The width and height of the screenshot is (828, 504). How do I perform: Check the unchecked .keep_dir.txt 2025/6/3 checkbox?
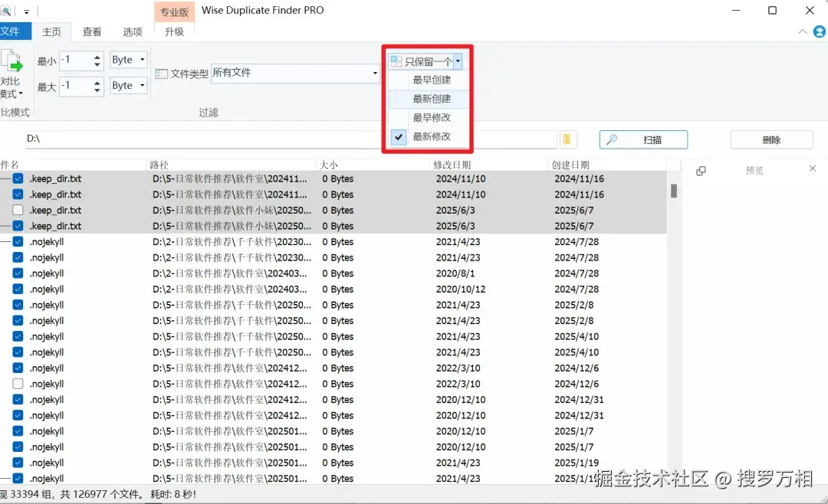18,211
